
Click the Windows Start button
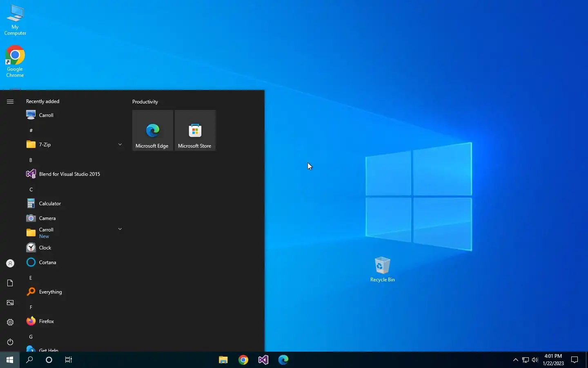coord(10,360)
